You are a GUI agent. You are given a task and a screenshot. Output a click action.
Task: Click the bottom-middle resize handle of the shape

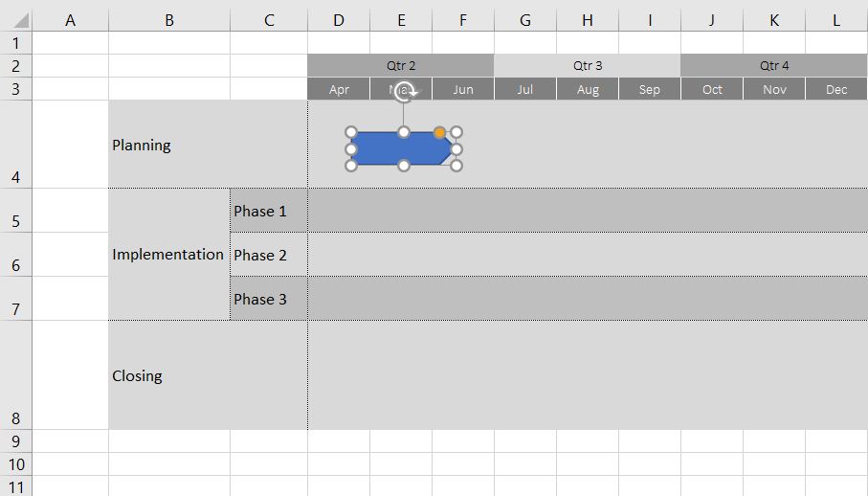[404, 166]
